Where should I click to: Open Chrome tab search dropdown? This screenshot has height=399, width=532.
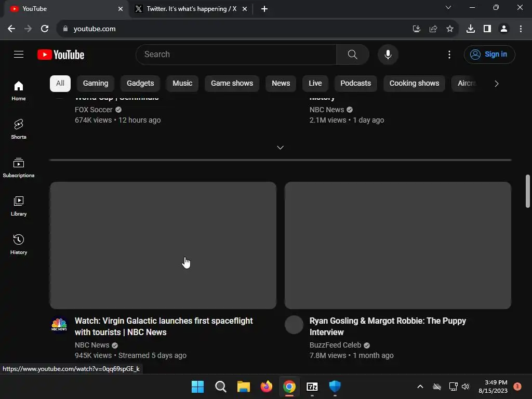tap(448, 7)
